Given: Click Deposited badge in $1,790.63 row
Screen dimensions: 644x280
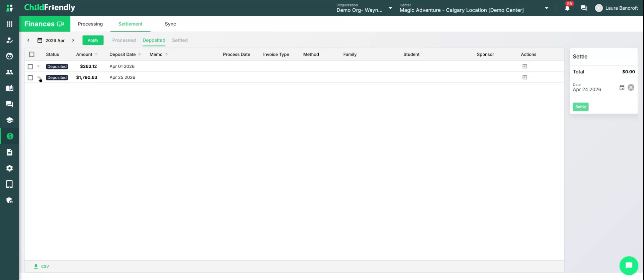Looking at the screenshot, I should 57,77.
